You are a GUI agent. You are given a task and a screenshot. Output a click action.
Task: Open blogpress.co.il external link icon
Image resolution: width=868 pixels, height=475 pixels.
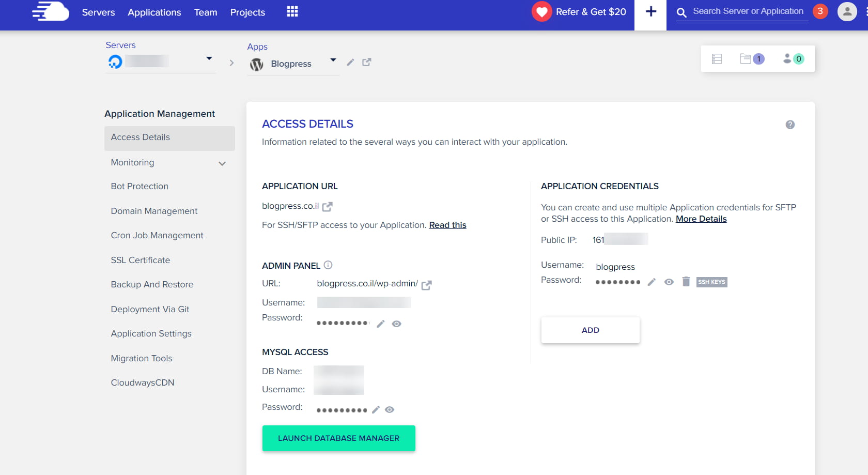coord(327,207)
